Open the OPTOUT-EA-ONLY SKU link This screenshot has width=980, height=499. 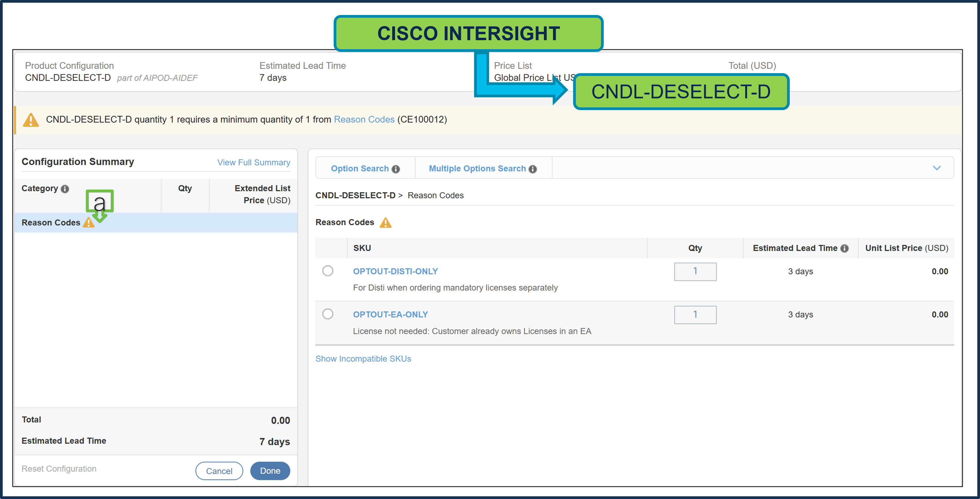(x=390, y=314)
